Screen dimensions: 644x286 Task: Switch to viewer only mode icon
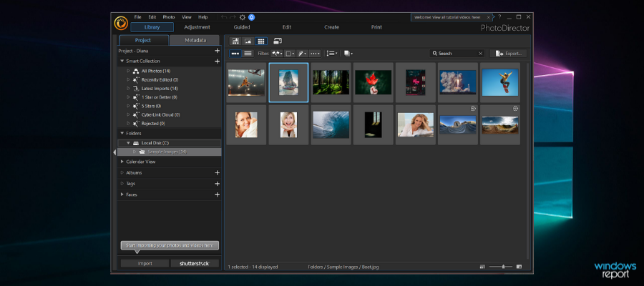coord(248,41)
